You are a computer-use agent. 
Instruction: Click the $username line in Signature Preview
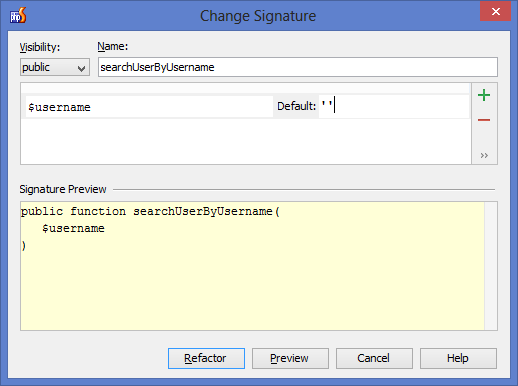(x=73, y=228)
